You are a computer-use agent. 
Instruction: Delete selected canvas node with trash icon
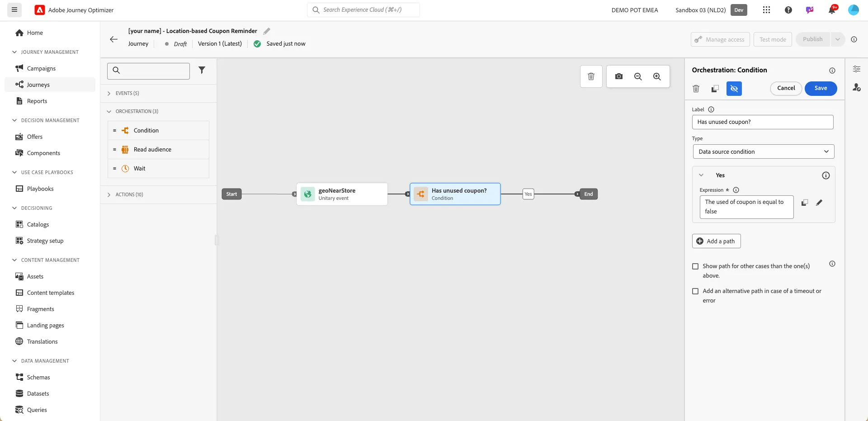pyautogui.click(x=591, y=76)
